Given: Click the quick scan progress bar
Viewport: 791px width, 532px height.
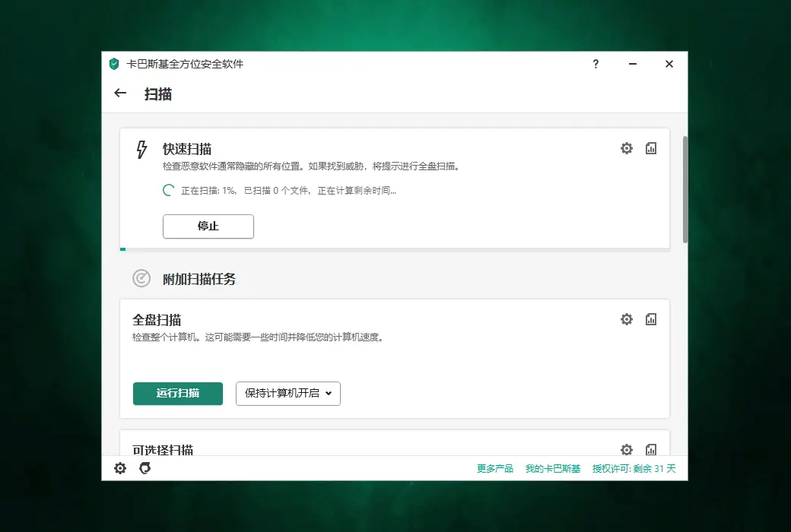Looking at the screenshot, I should (x=395, y=249).
